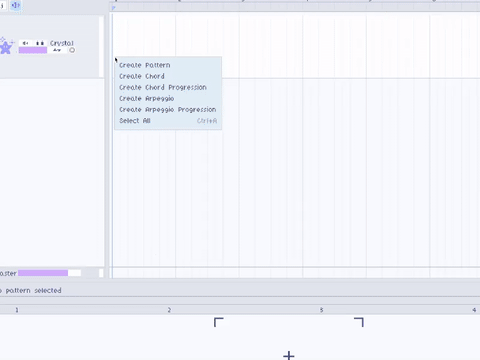The image size is (480, 360).
Task: Toggle the circle button on Crystal track
Action: (x=72, y=50)
